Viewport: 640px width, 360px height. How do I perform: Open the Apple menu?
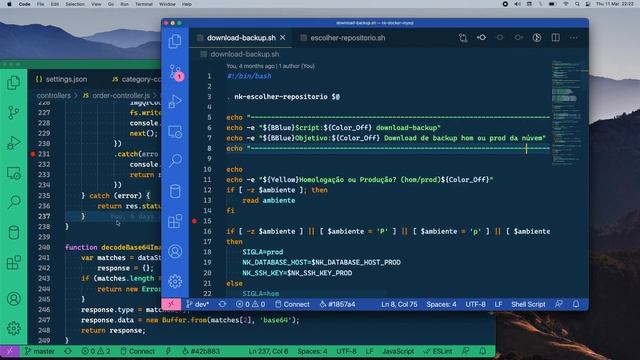(x=9, y=4)
